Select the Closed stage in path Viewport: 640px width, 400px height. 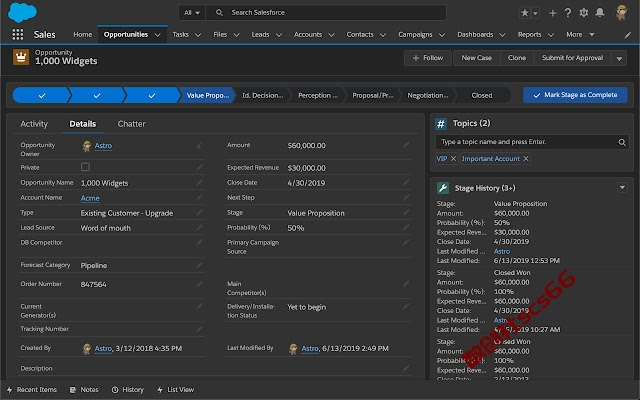pyautogui.click(x=482, y=95)
